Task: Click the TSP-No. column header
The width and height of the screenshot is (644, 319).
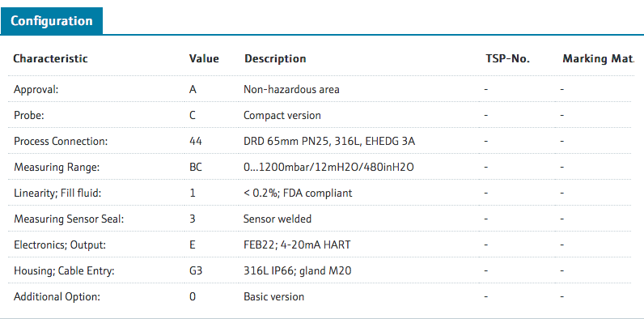Action: point(507,59)
